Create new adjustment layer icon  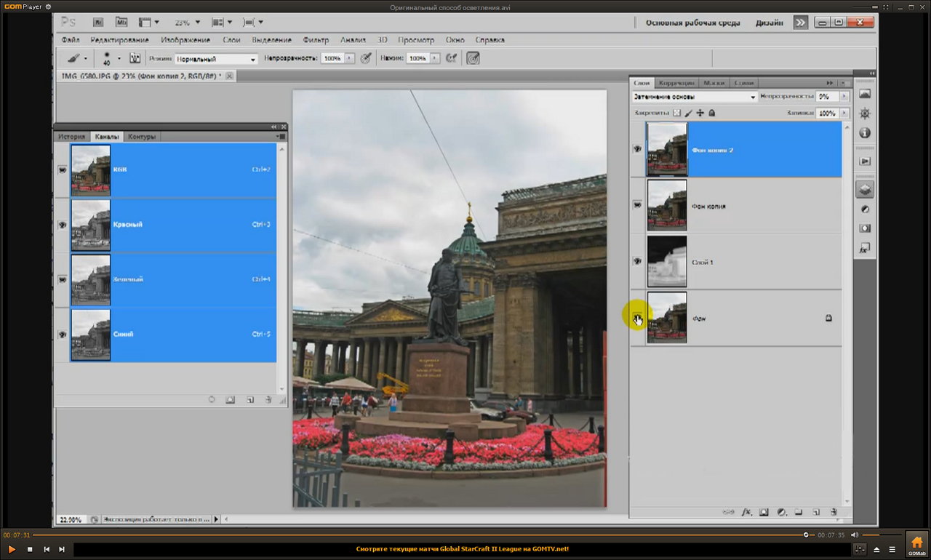781,512
